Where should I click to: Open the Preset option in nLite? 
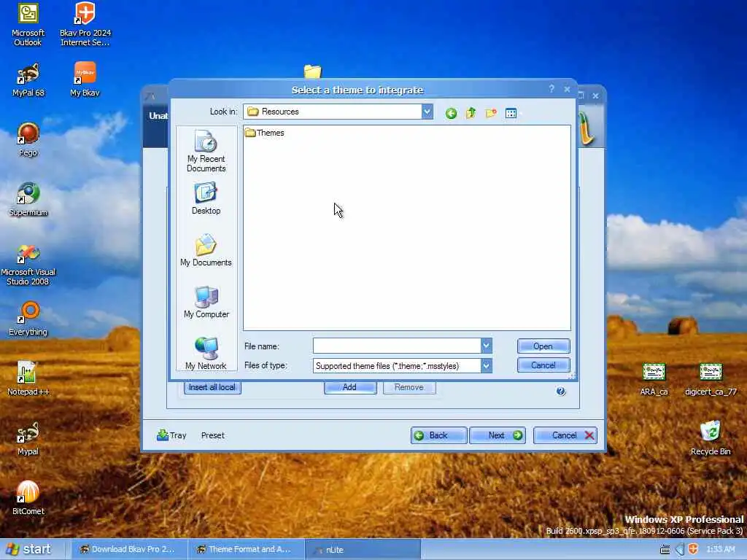(x=212, y=435)
